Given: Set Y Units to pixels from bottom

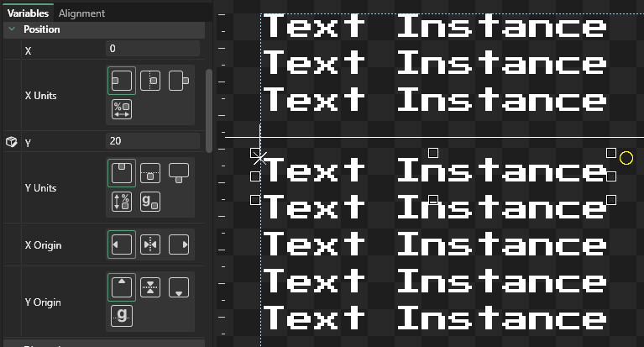Looking at the screenshot, I should point(179,174).
